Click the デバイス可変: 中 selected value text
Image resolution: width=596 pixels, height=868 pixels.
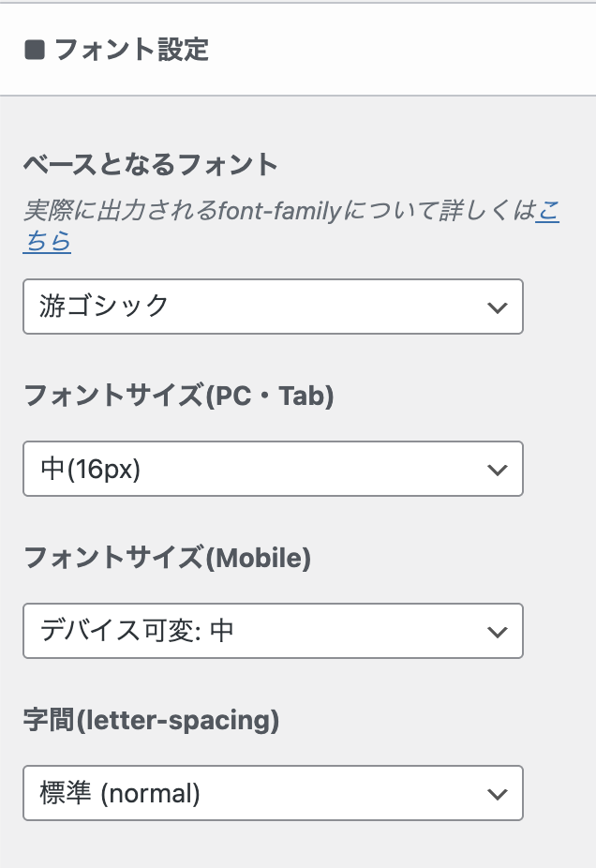[137, 631]
